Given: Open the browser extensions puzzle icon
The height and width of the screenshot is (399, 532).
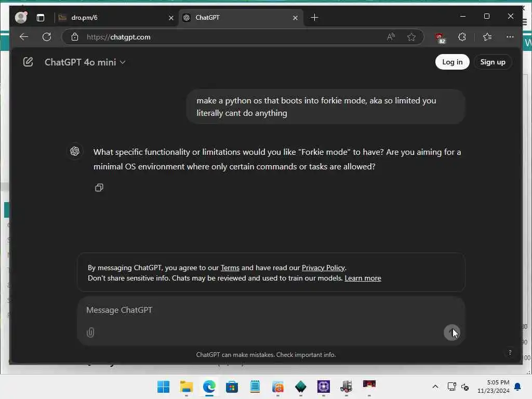Looking at the screenshot, I should point(462,37).
